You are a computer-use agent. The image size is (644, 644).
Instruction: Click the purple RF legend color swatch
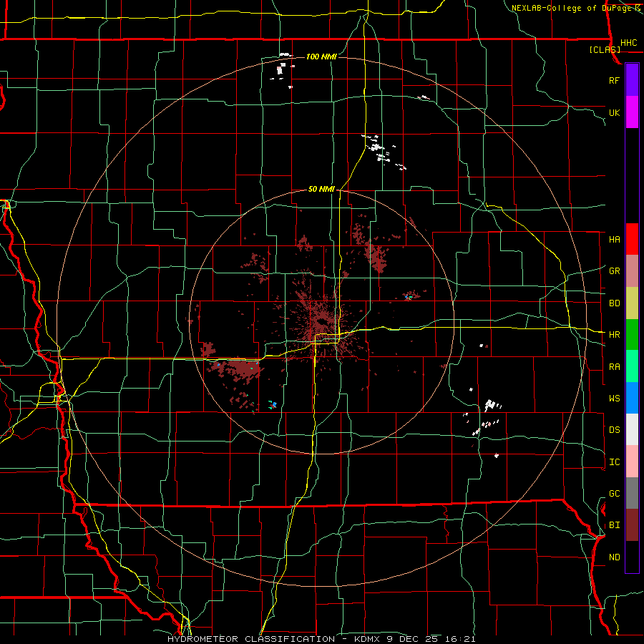pyautogui.click(x=632, y=80)
